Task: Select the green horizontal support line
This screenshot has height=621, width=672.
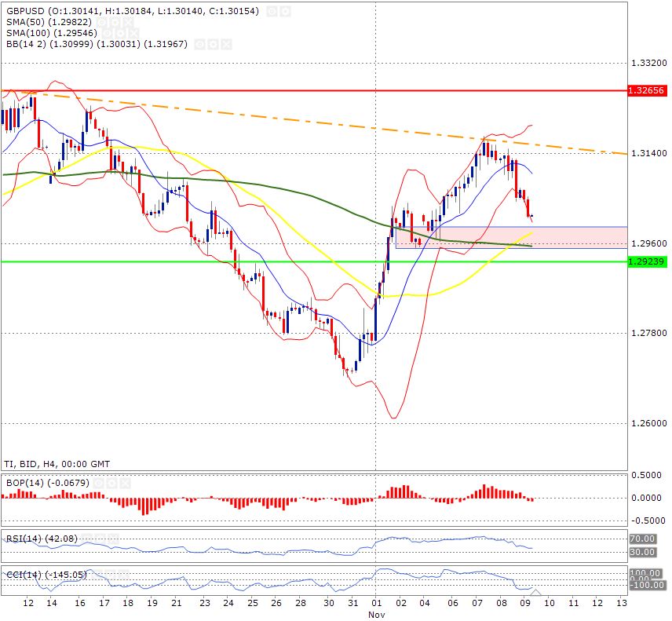Action: pos(314,261)
